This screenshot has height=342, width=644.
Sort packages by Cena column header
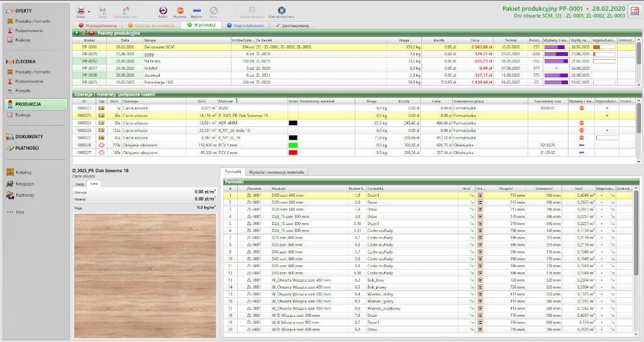click(x=475, y=40)
